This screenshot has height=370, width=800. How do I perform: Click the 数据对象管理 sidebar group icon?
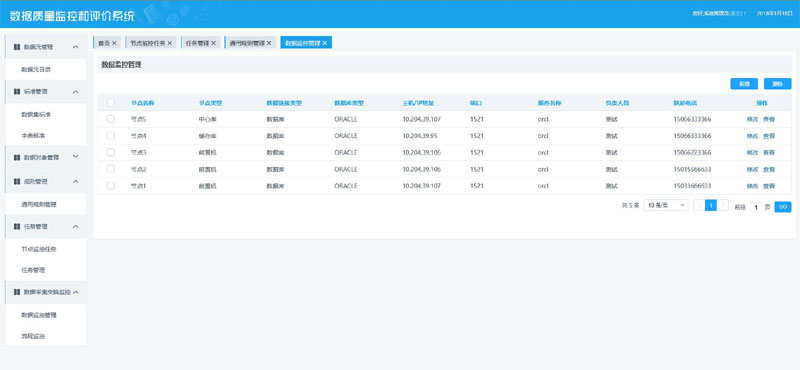(17, 157)
